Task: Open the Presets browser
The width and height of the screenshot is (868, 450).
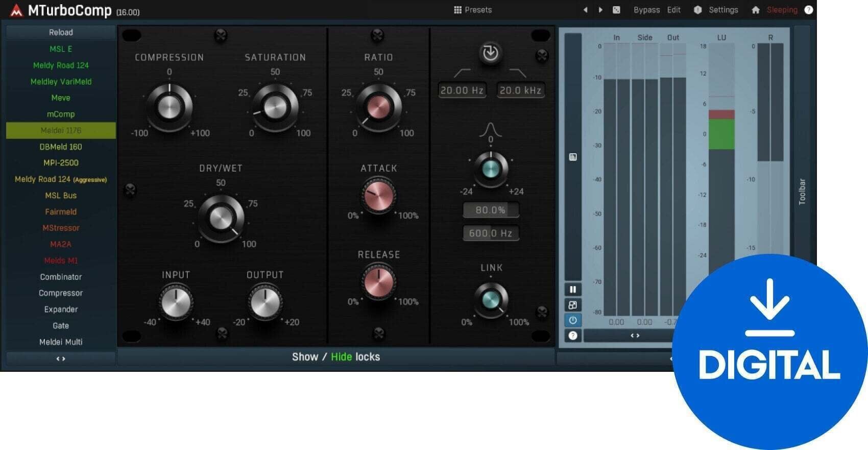Action: tap(473, 10)
